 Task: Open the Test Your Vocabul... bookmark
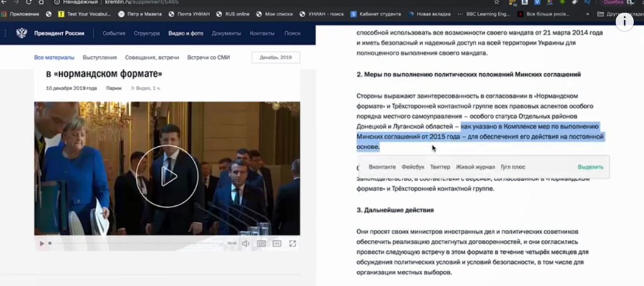tap(85, 14)
